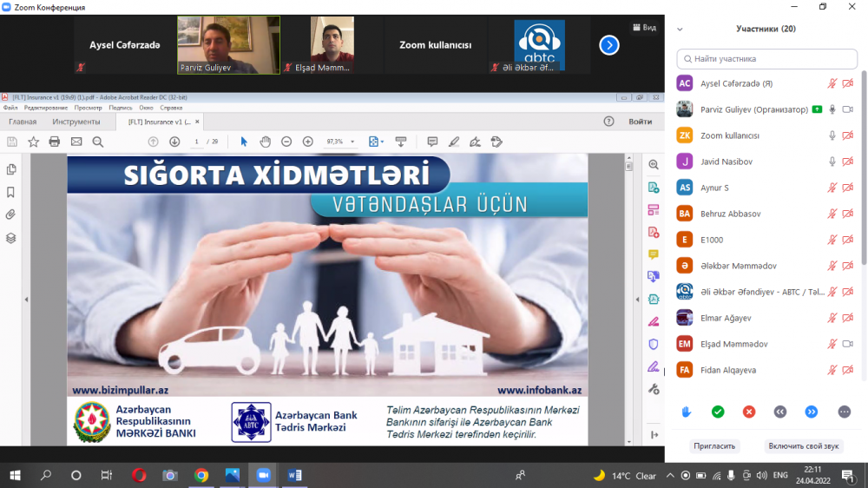Close the Insurance PDF document tab
Image resolution: width=868 pixels, height=488 pixels.
point(197,122)
